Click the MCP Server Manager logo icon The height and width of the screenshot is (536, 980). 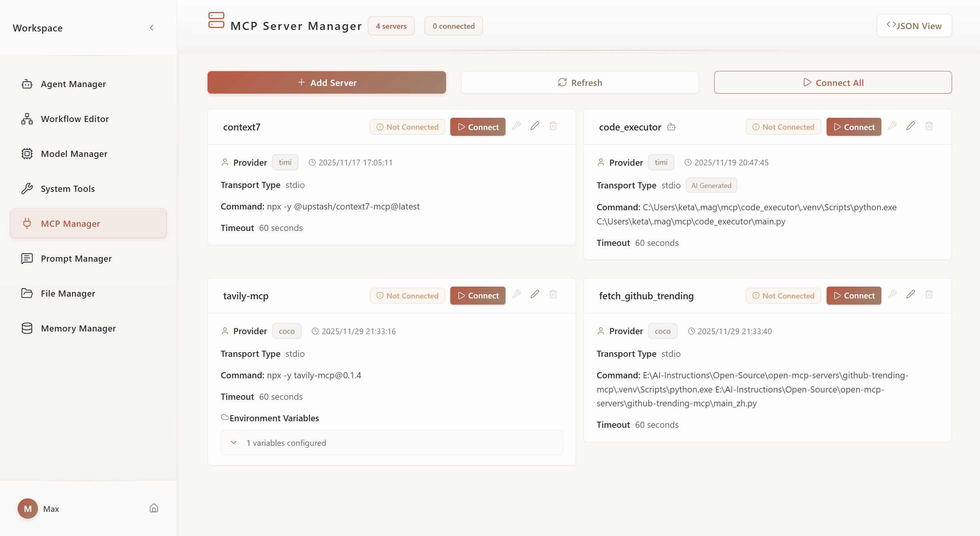coord(217,21)
